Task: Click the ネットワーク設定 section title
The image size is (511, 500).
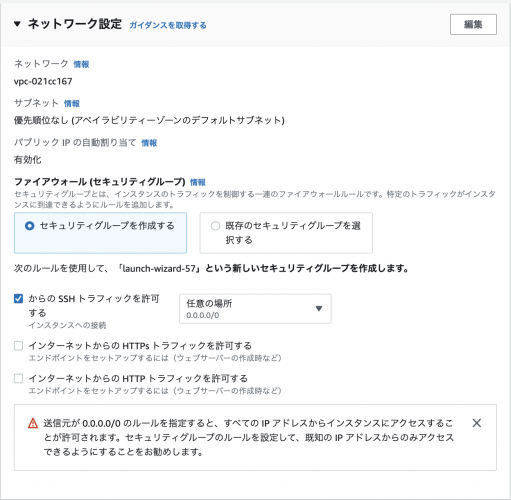Action: click(x=75, y=24)
